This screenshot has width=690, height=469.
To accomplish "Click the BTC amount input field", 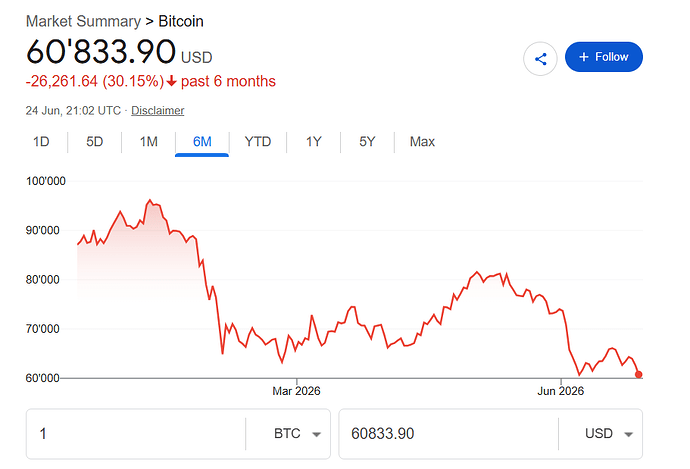I will [x=136, y=434].
